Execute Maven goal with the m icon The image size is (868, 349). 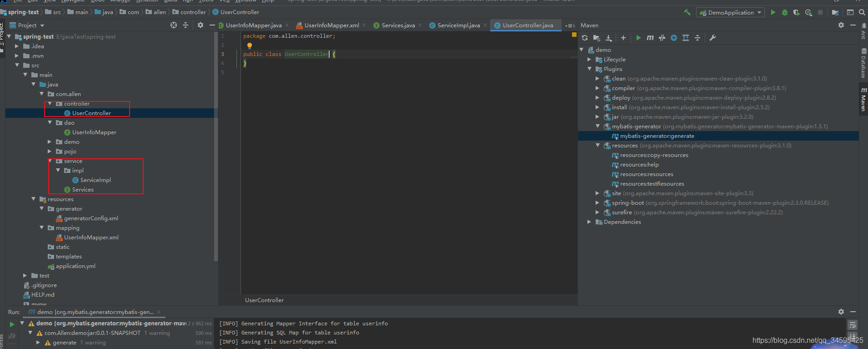pyautogui.click(x=650, y=38)
